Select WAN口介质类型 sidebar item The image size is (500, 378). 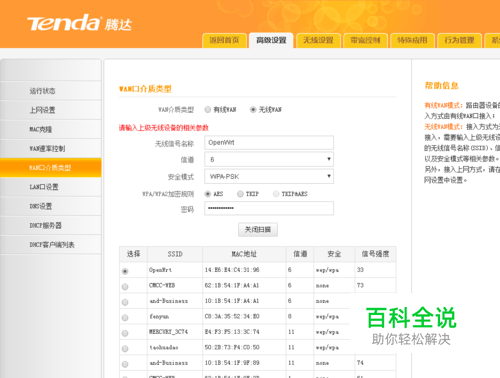(51, 168)
